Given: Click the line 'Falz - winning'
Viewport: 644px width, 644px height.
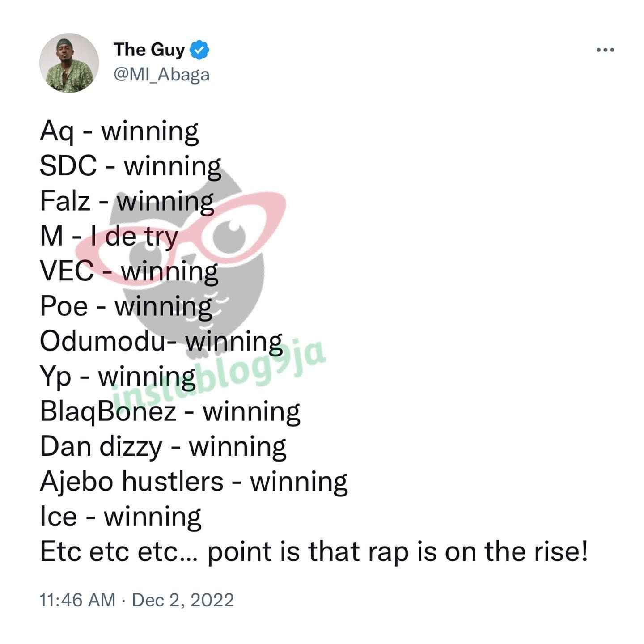Looking at the screenshot, I should [x=127, y=201].
